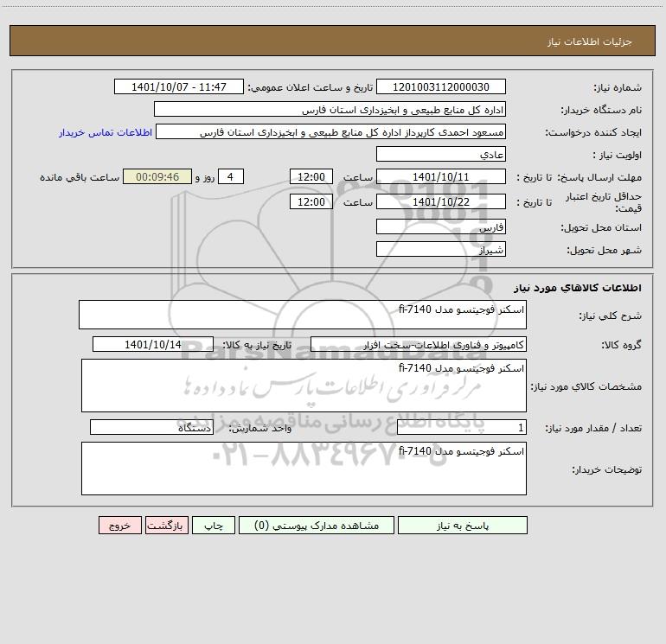Click the label تاریخ و ساعت اعلان عمومی:
Screen dimensions: 666x644
tap(310, 87)
